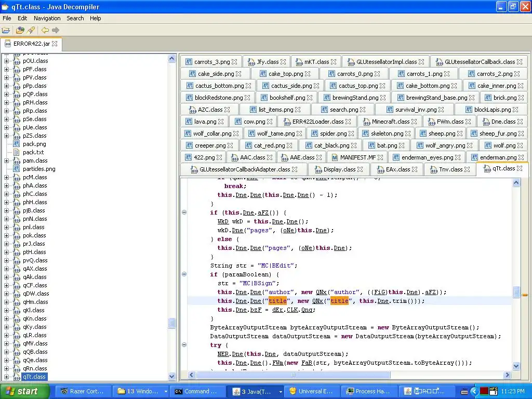Close the ERROR422.jar tab
The image size is (532, 399).
[55, 44]
